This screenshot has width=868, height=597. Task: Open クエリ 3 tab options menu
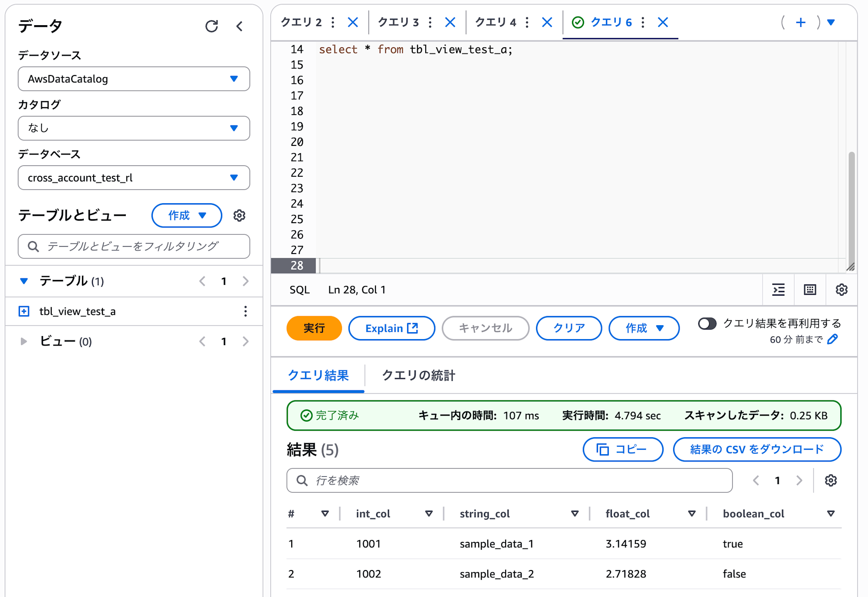tap(430, 22)
